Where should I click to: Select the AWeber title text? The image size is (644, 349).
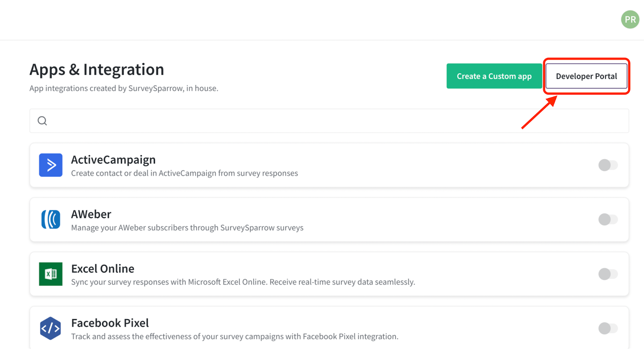tap(91, 214)
